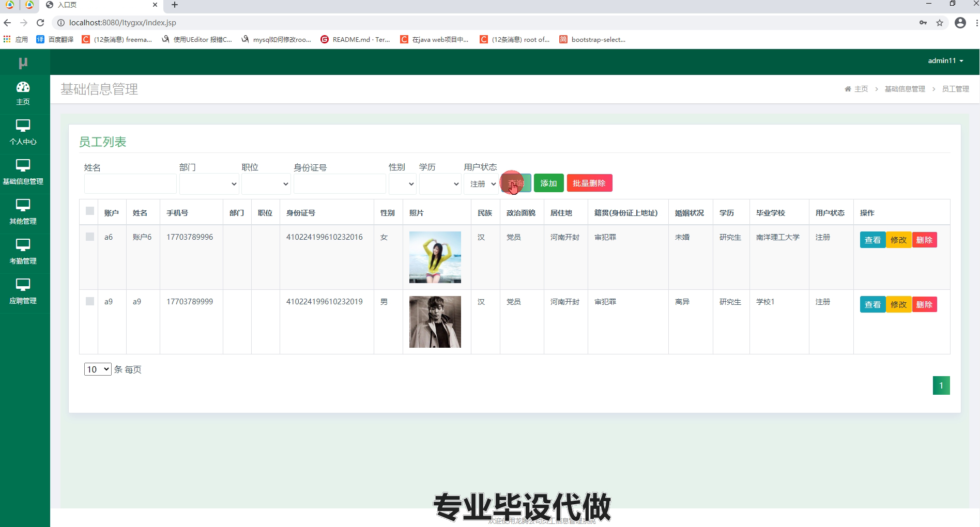Open saved passwords key icon

click(923, 23)
